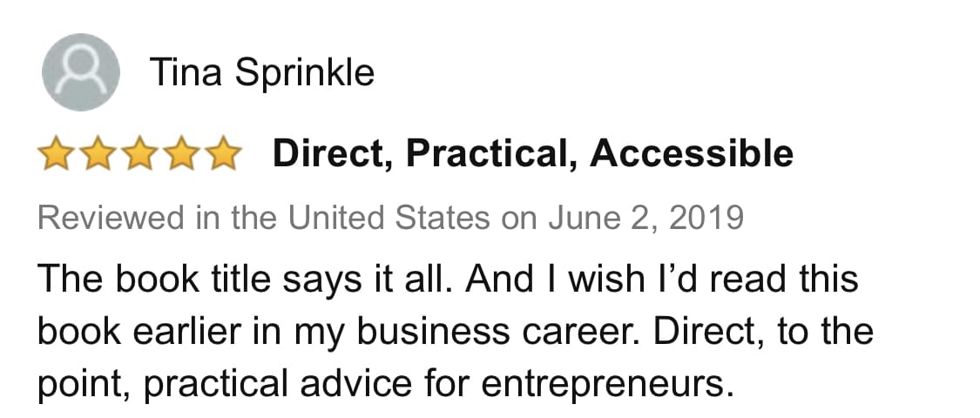
Task: Click the sentence "The book title says it all."
Action: [245, 280]
